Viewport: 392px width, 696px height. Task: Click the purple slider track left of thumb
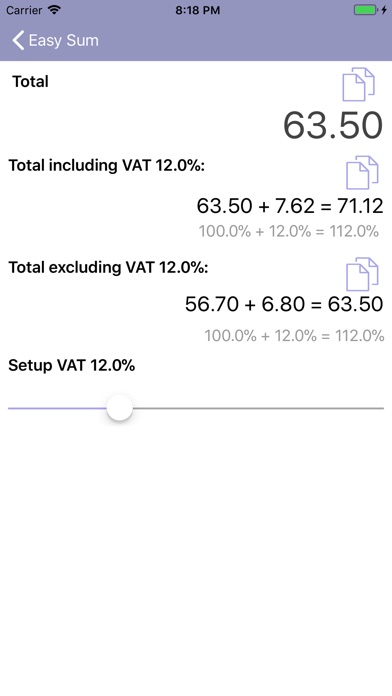pos(57,408)
